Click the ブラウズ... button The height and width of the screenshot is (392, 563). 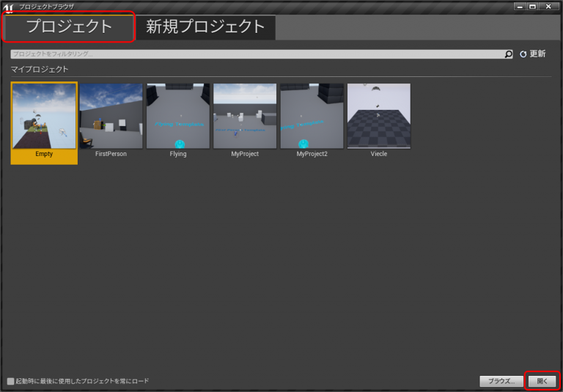pos(501,381)
